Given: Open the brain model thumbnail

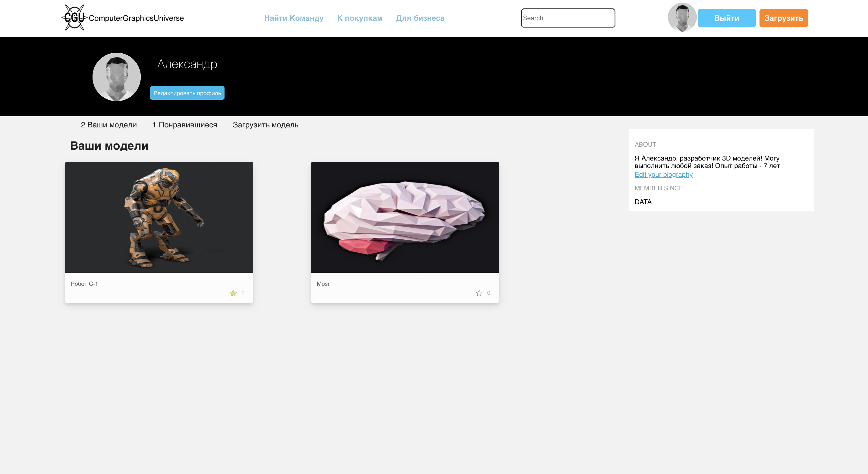Looking at the screenshot, I should click(x=405, y=217).
